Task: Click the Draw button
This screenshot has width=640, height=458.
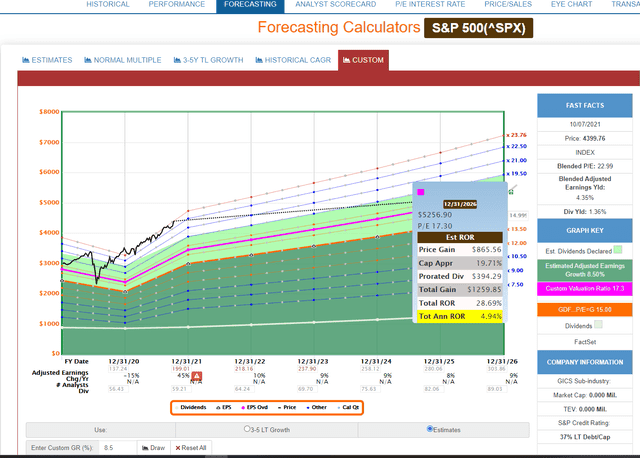Action: [x=153, y=448]
